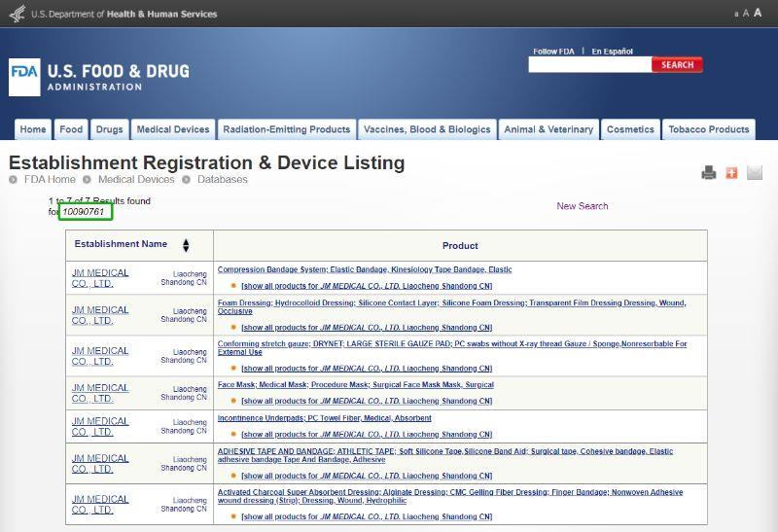This screenshot has width=778, height=532.
Task: Open the Follow FDA link
Action: (x=553, y=52)
